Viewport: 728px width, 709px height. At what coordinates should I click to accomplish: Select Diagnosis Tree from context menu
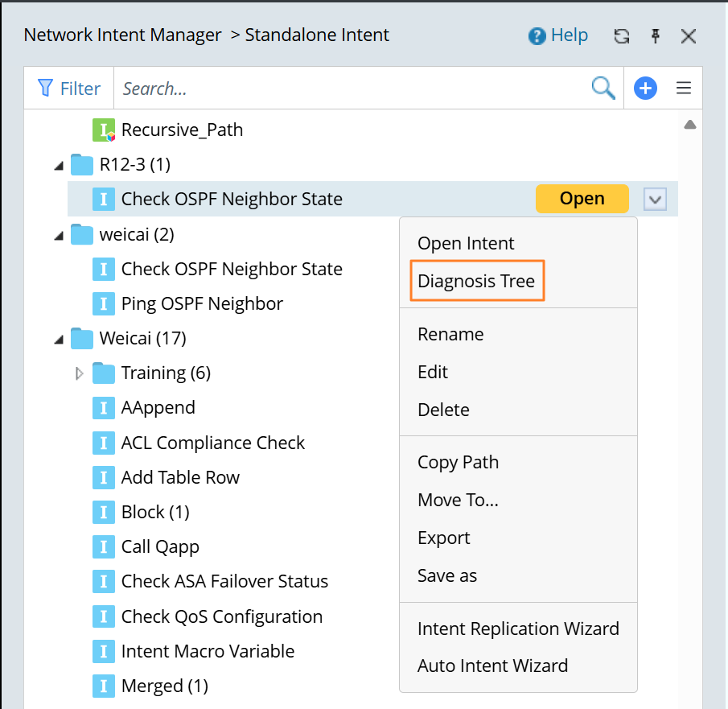pyautogui.click(x=476, y=282)
